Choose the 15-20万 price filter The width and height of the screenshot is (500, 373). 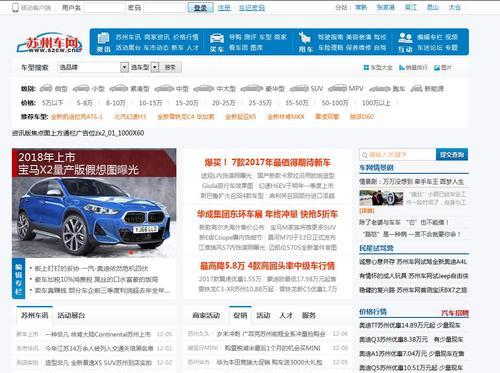pyautogui.click(x=187, y=103)
